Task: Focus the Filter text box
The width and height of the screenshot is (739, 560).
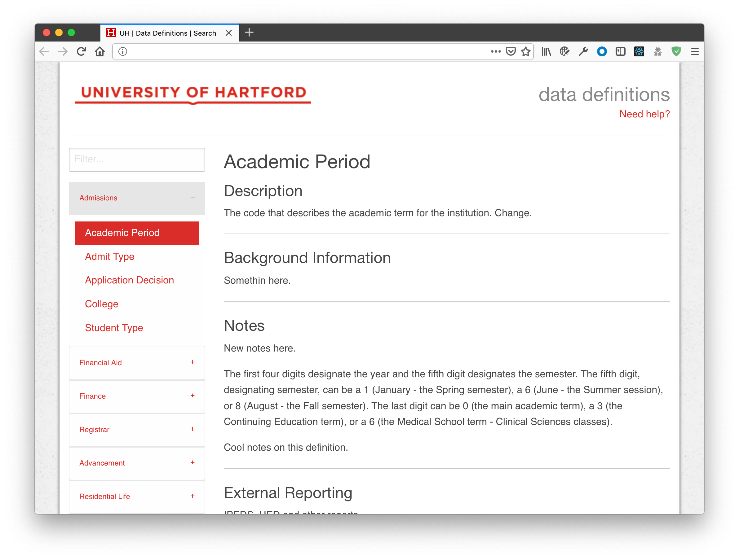Action: pyautogui.click(x=137, y=160)
